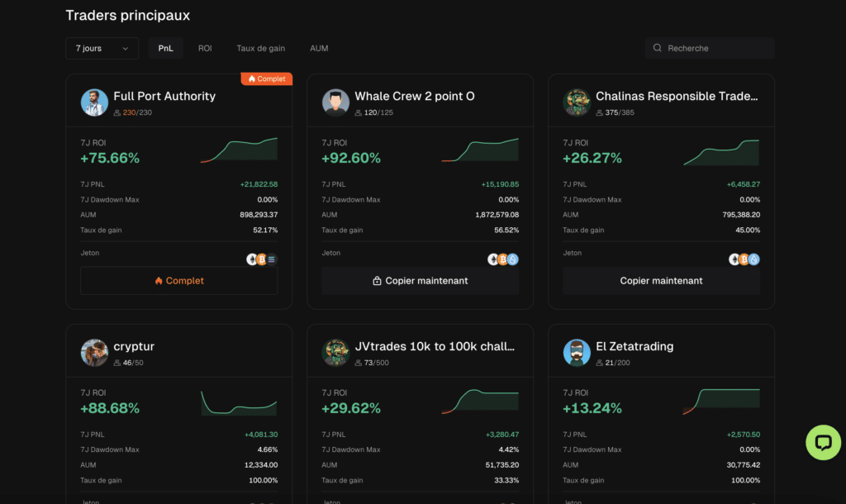Click the 73/500 follower count
Image resolution: width=846 pixels, height=504 pixels.
pos(377,364)
